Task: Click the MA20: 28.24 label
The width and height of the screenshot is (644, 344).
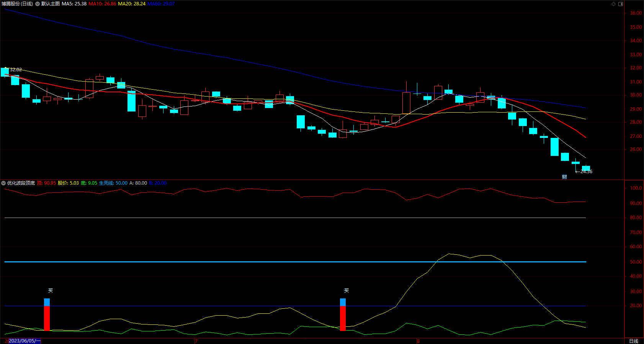Action: [132, 4]
